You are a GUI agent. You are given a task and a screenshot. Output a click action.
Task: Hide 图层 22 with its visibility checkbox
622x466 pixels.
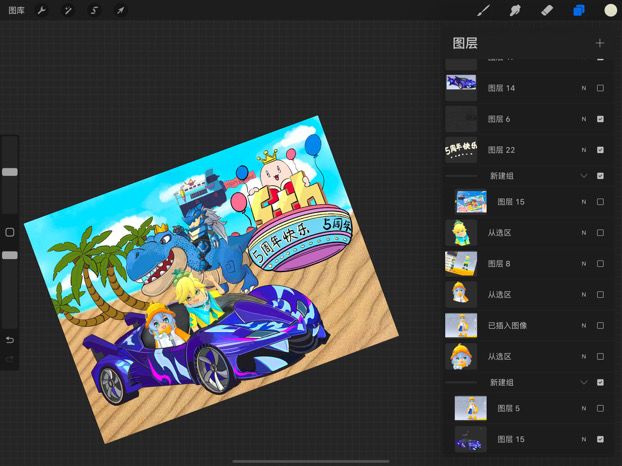600,150
